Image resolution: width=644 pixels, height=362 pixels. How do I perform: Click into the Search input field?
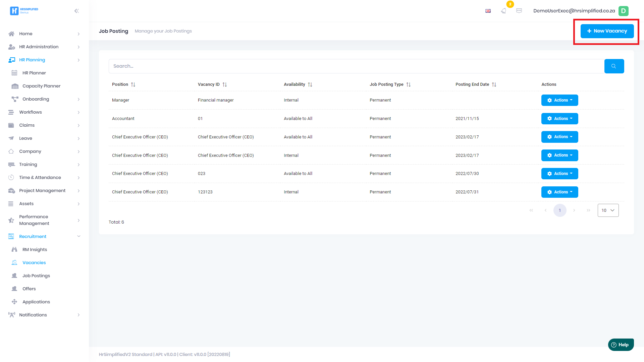356,66
